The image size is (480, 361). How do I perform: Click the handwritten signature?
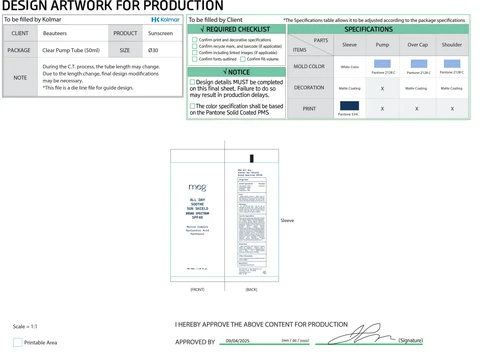pos(362,334)
